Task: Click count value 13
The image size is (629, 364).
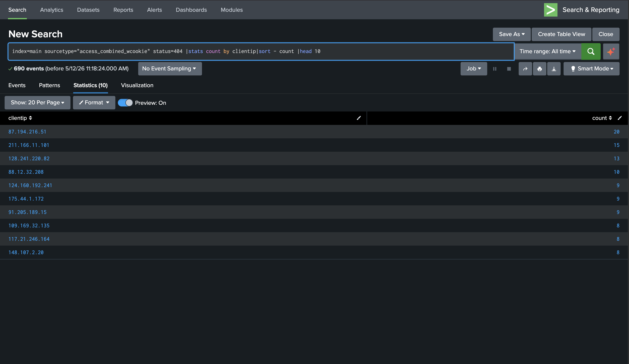Action: click(616, 159)
